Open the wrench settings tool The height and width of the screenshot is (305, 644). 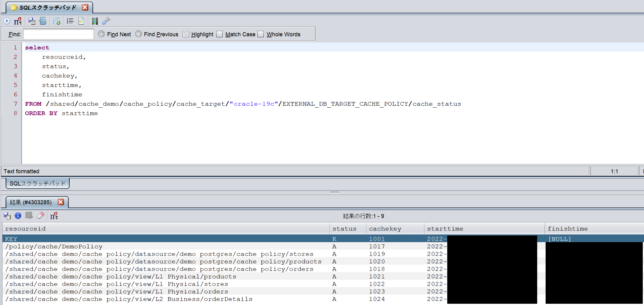click(x=106, y=21)
